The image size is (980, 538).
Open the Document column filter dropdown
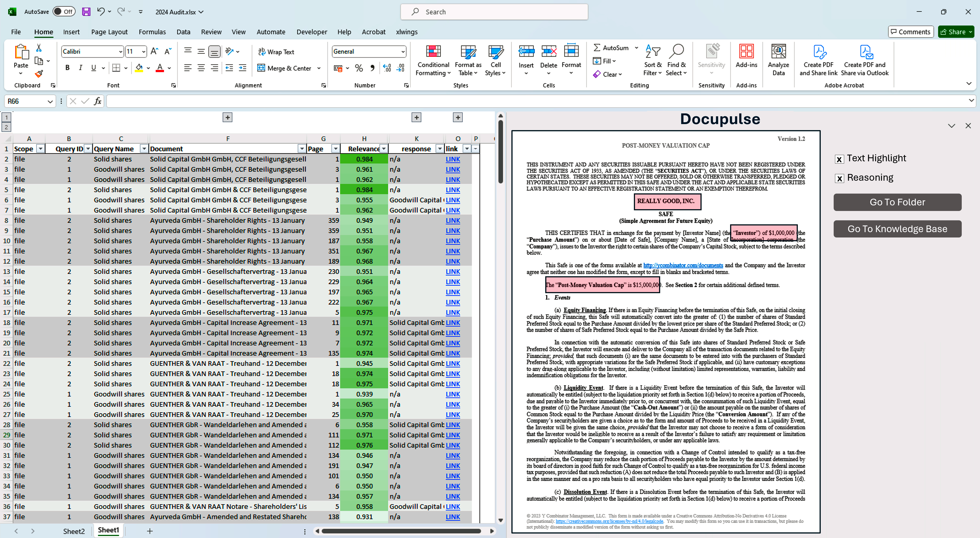point(302,149)
